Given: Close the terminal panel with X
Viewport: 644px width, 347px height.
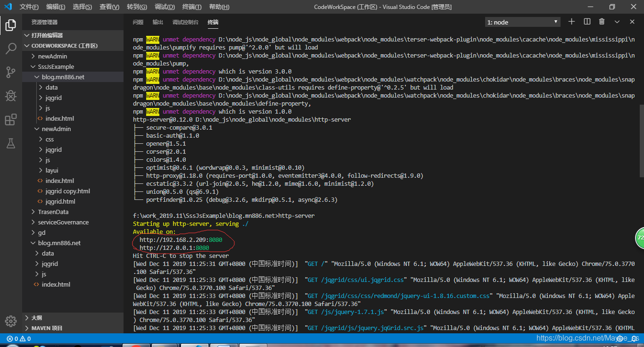Looking at the screenshot, I should point(632,22).
